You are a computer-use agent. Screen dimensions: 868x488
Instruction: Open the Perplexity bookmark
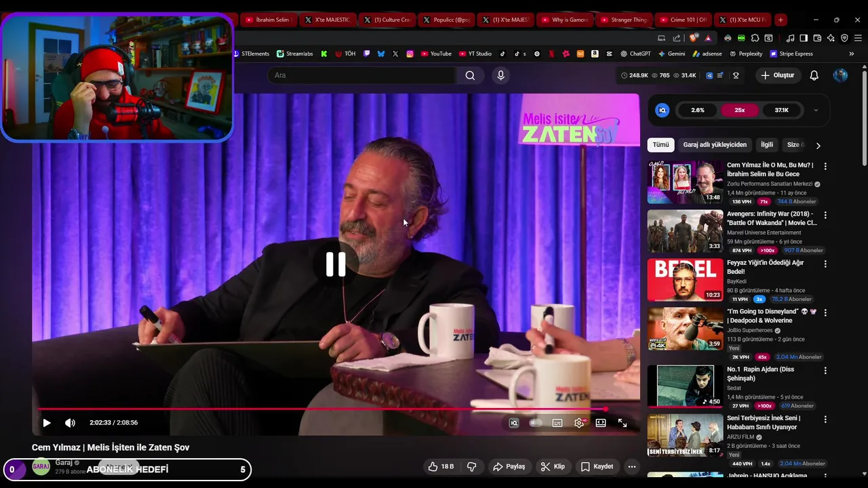point(746,54)
